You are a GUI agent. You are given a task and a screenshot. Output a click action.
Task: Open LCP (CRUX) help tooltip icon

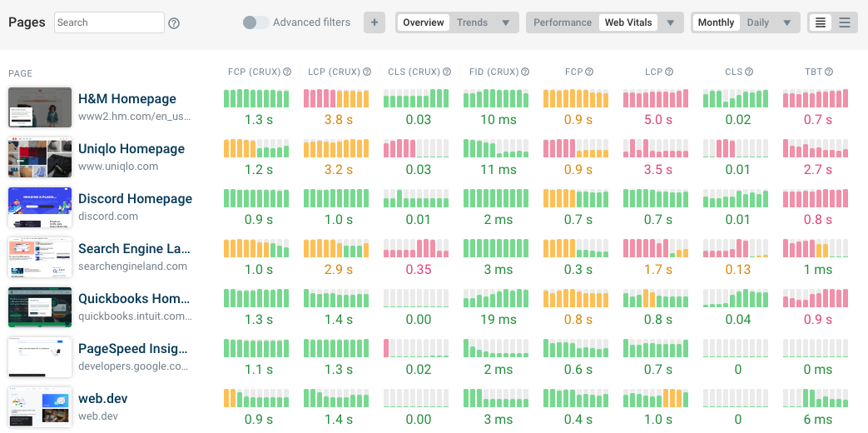point(367,72)
